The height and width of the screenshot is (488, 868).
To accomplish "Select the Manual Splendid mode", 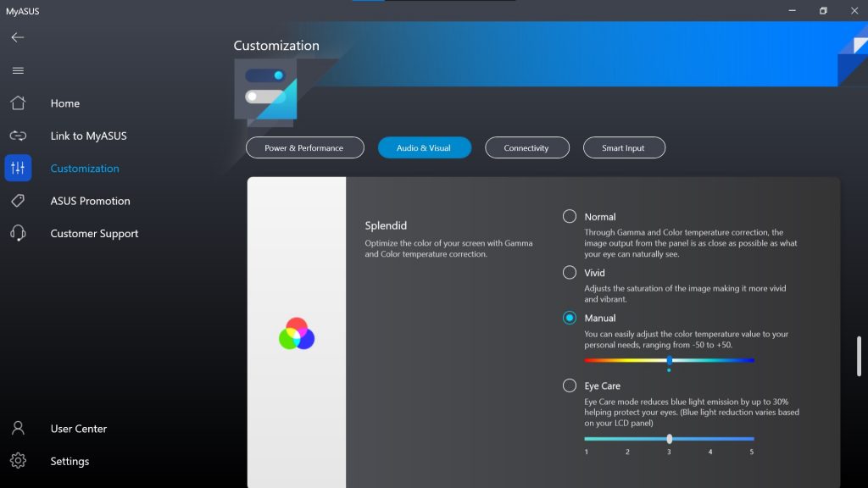I will point(570,318).
